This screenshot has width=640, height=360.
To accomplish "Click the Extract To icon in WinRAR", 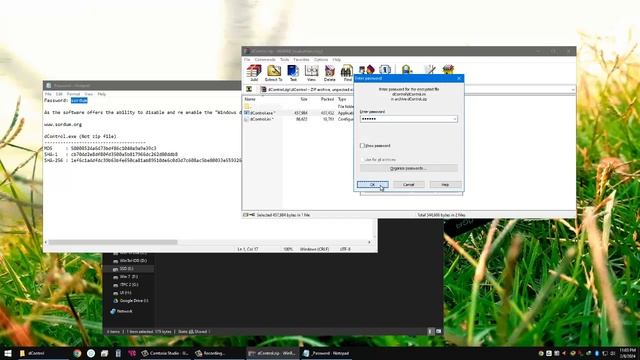I will tap(273, 73).
